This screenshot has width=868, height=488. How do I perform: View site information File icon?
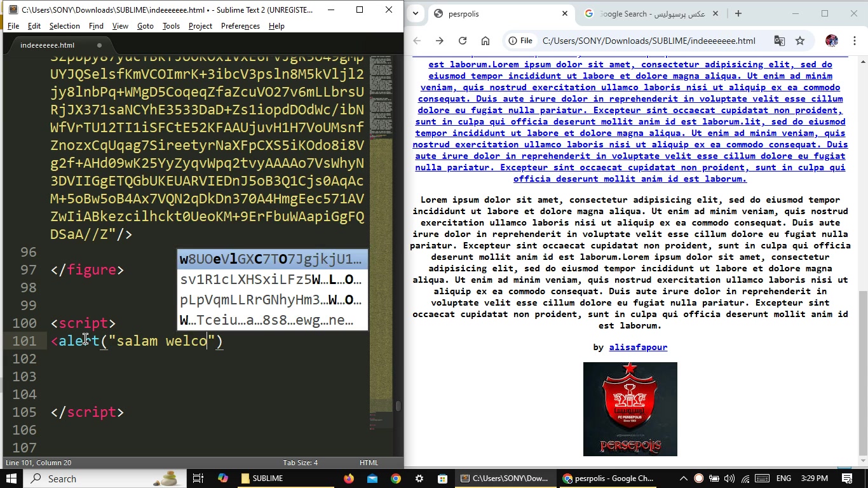coord(520,41)
